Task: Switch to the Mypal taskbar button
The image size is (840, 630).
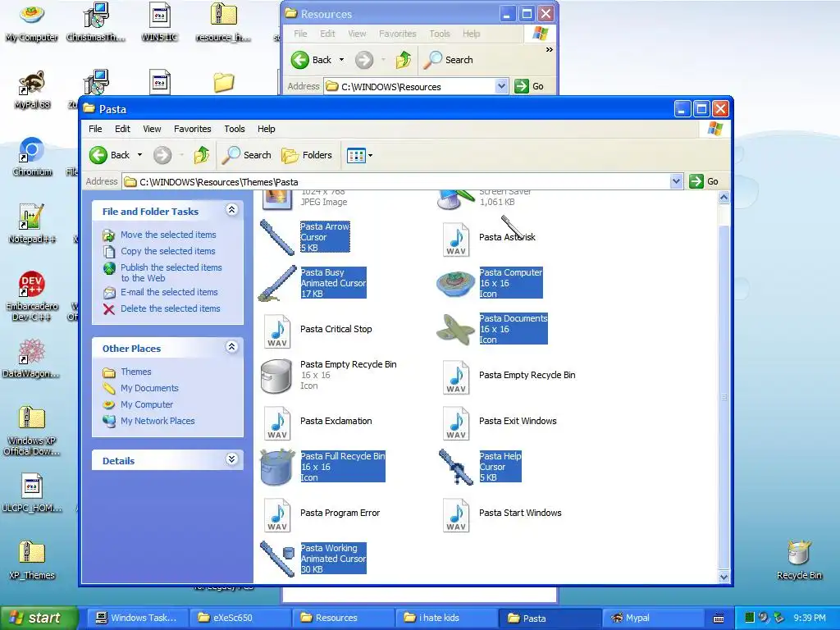Action: [652, 618]
